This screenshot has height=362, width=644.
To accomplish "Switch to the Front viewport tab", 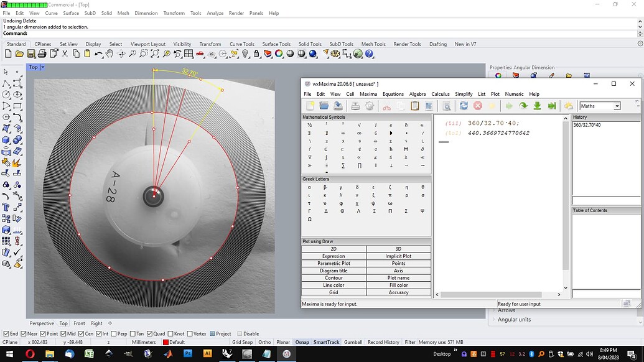I will (80, 323).
